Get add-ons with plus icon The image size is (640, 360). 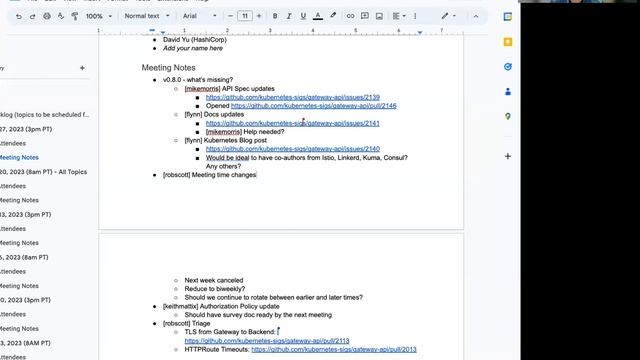[x=508, y=156]
